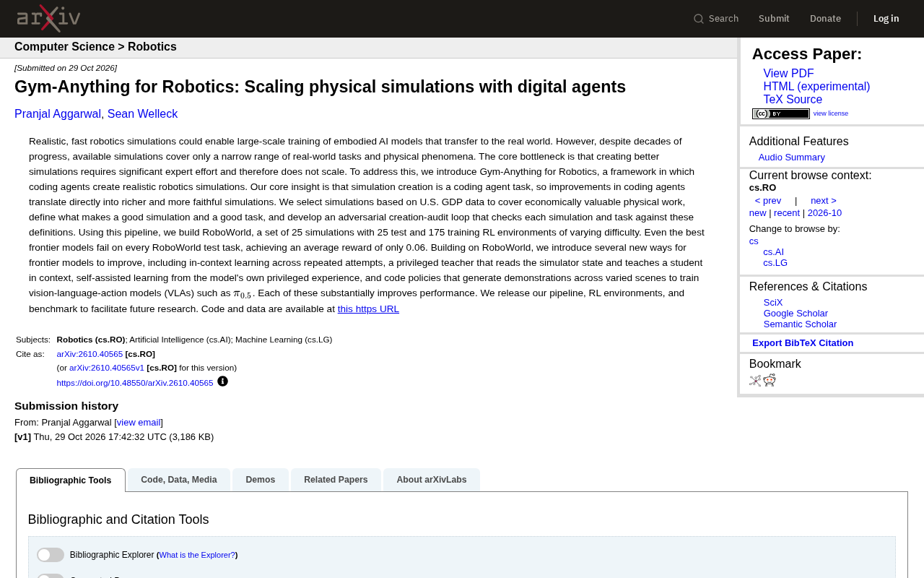Open the Related Papers tab
The image size is (924, 578).
point(336,480)
